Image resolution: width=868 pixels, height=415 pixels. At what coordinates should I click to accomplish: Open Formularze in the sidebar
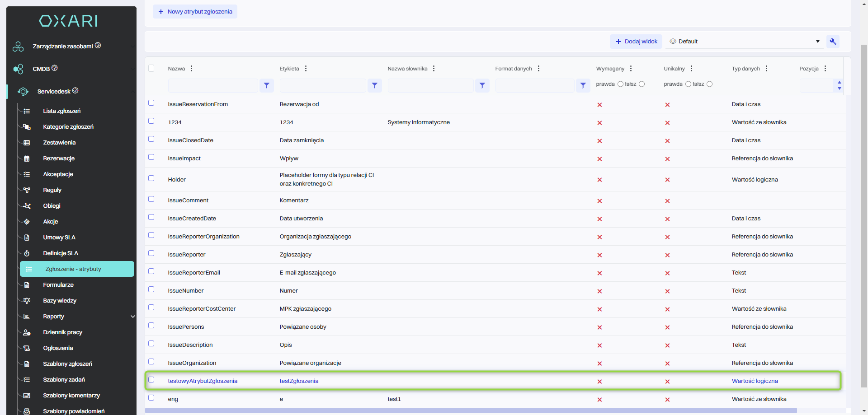58,285
